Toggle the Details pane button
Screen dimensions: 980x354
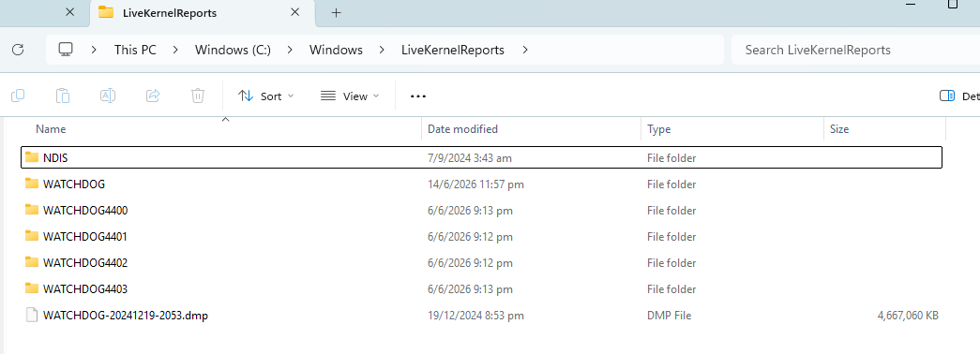(959, 96)
